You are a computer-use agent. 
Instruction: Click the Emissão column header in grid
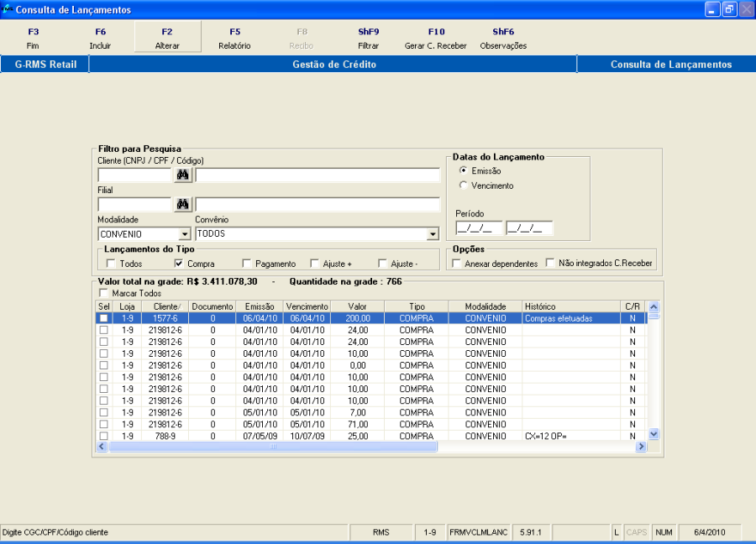coord(258,307)
